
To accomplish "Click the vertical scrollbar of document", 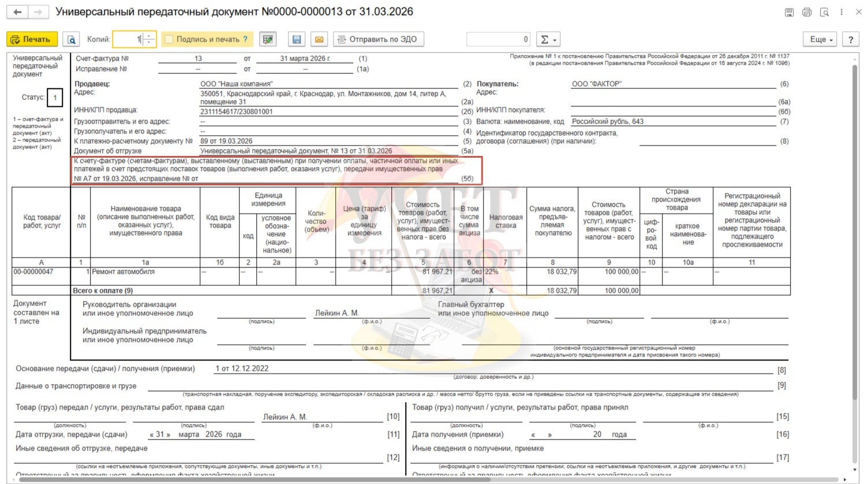I will point(855,231).
